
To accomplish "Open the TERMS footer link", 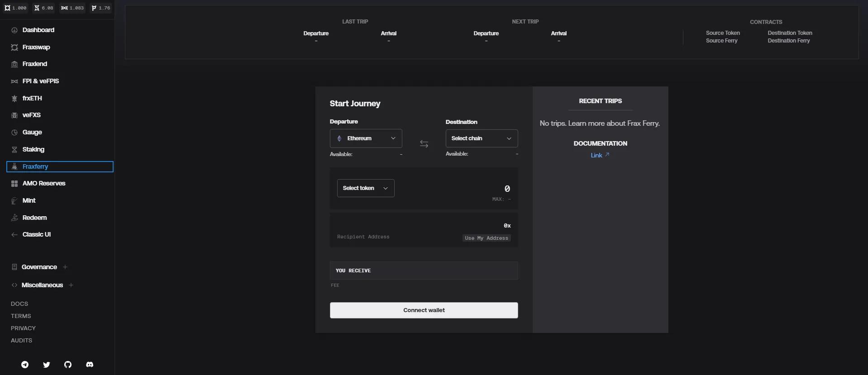I will 21,316.
